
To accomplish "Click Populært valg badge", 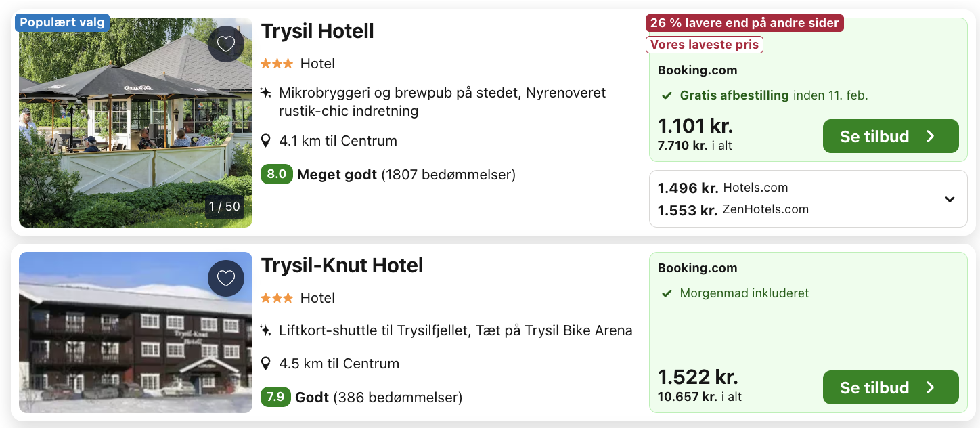I will pyautogui.click(x=62, y=22).
